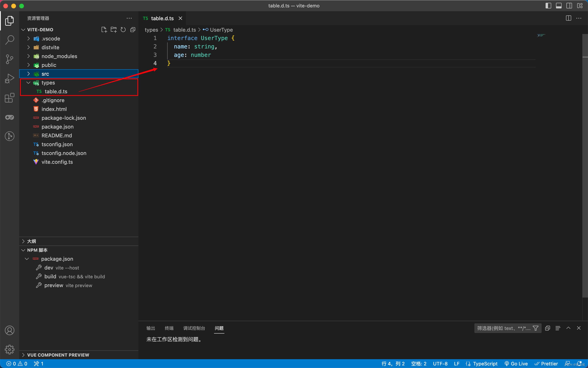588x368 pixels.
Task: Start Go Live server
Action: click(516, 364)
